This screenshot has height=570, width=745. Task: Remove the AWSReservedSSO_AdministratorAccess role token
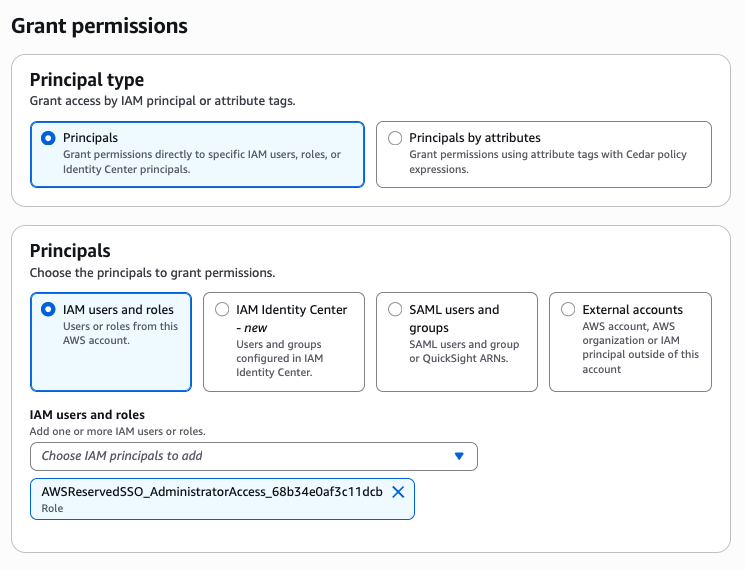[397, 492]
